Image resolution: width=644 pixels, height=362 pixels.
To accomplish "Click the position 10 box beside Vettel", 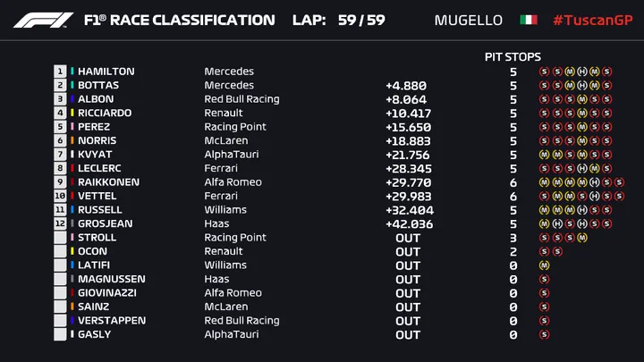I will click(60, 196).
